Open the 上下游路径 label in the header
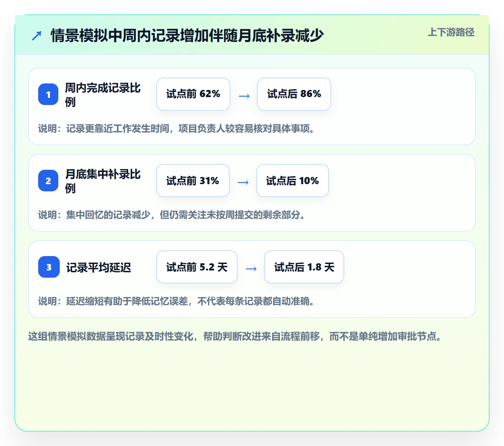 451,32
